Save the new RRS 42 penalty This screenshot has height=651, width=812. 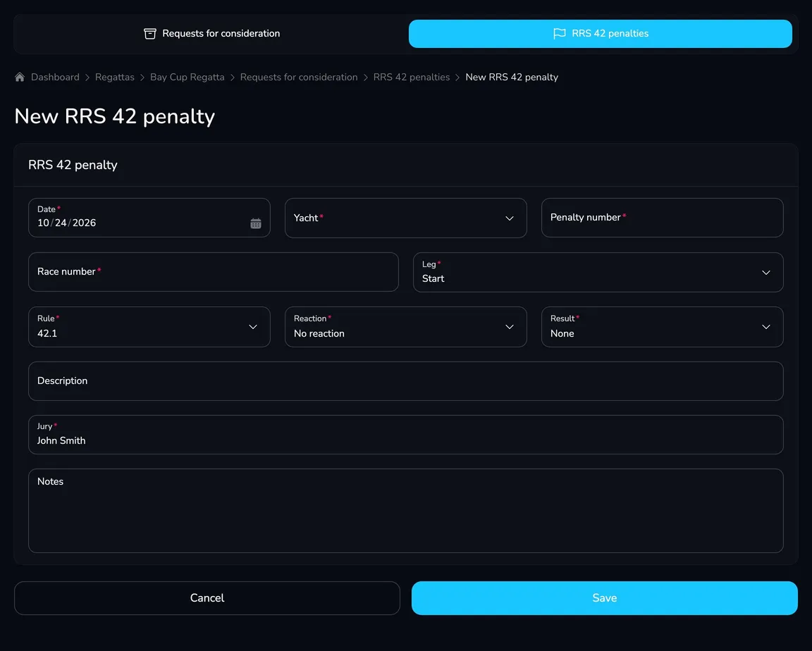point(604,598)
